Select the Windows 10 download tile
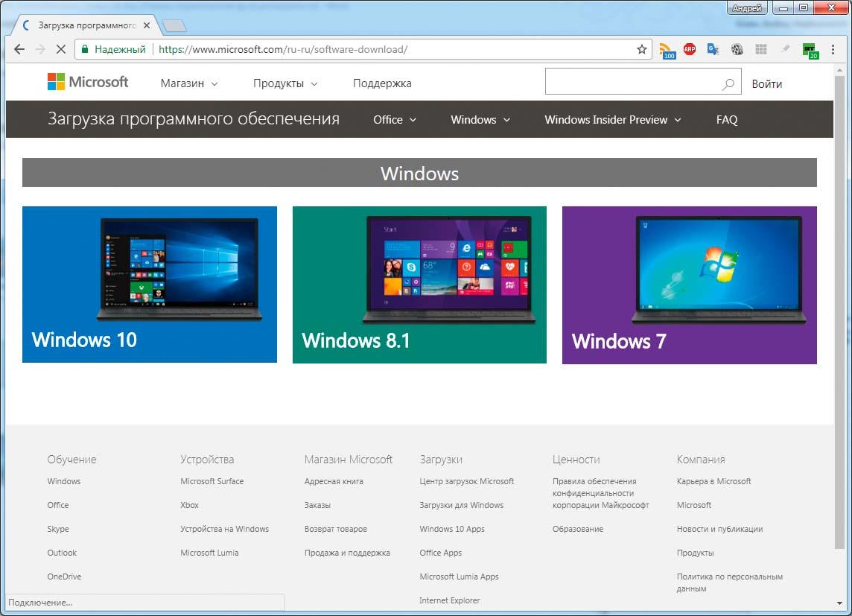This screenshot has height=616, width=852. pyautogui.click(x=150, y=285)
